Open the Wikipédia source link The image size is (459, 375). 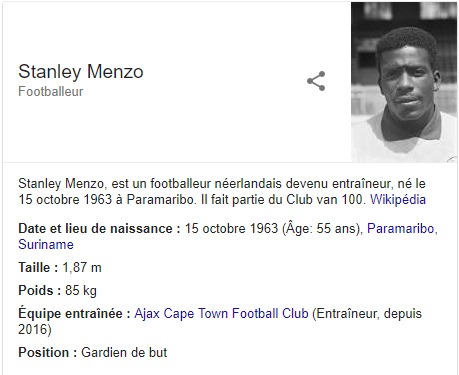click(x=398, y=199)
